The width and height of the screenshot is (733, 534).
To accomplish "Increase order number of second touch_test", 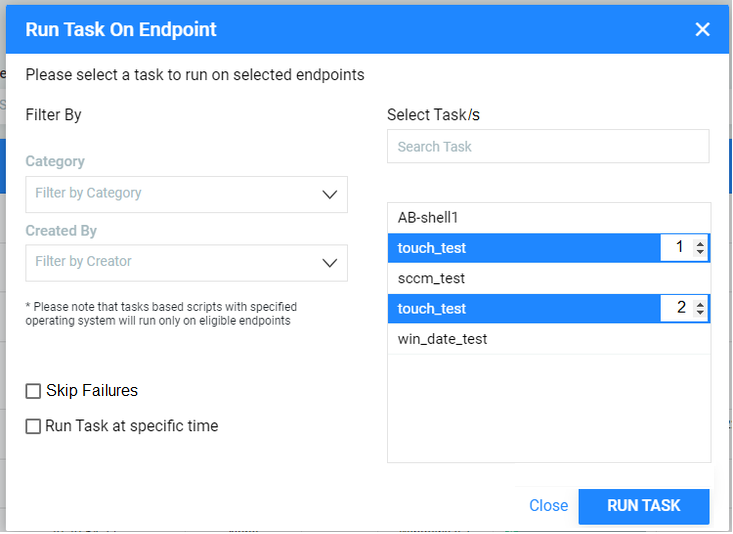I will [x=700, y=304].
